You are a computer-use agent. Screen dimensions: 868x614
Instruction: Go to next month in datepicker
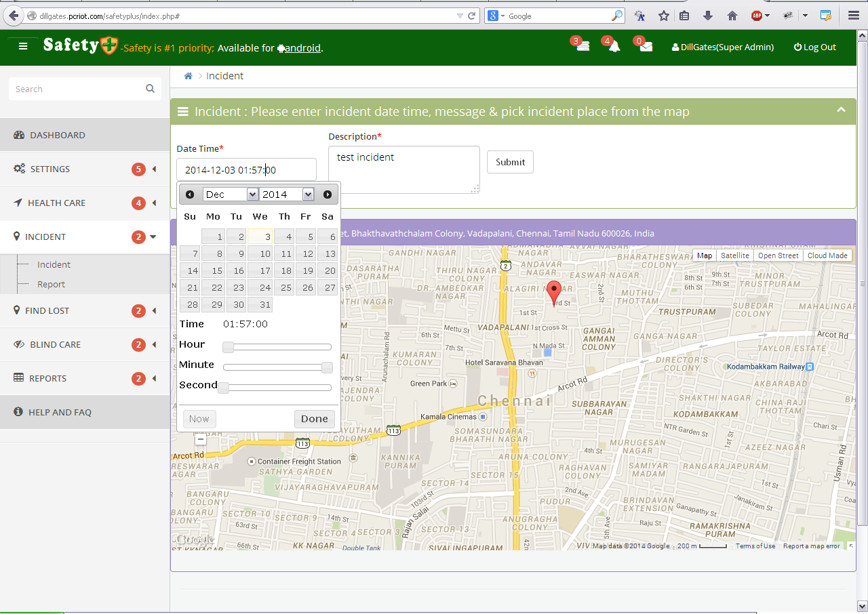tap(328, 195)
